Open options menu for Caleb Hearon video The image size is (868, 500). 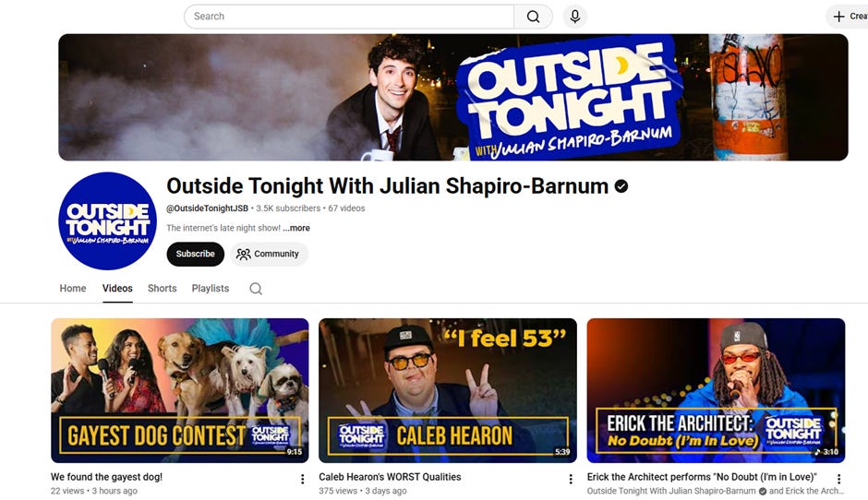point(571,479)
